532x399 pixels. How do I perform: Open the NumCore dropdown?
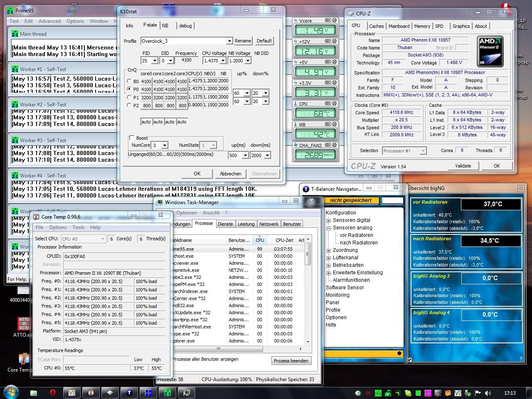tap(165, 145)
